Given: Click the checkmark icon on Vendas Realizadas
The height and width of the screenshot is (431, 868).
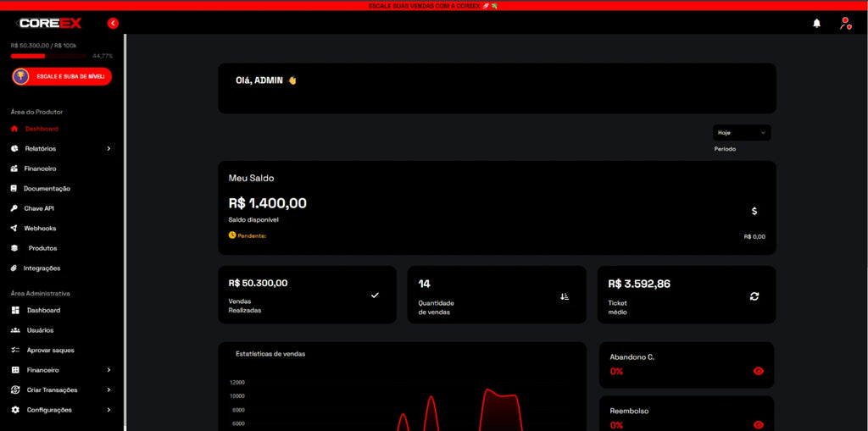Looking at the screenshot, I should tap(375, 296).
